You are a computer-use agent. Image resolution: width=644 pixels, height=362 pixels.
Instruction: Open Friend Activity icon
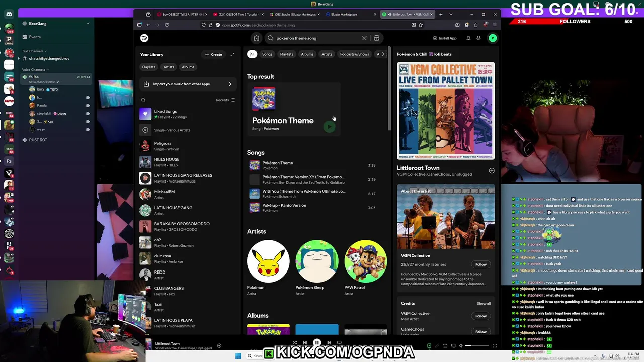pyautogui.click(x=478, y=38)
